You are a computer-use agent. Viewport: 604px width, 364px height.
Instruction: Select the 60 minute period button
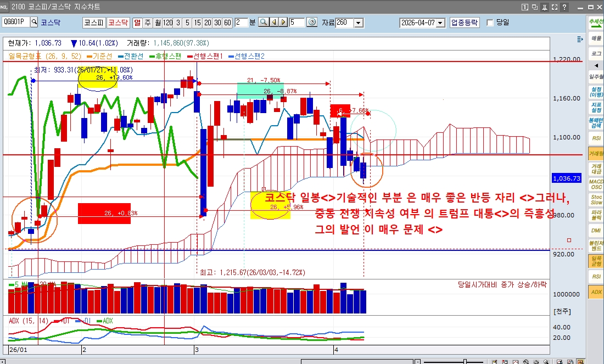tap(228, 23)
